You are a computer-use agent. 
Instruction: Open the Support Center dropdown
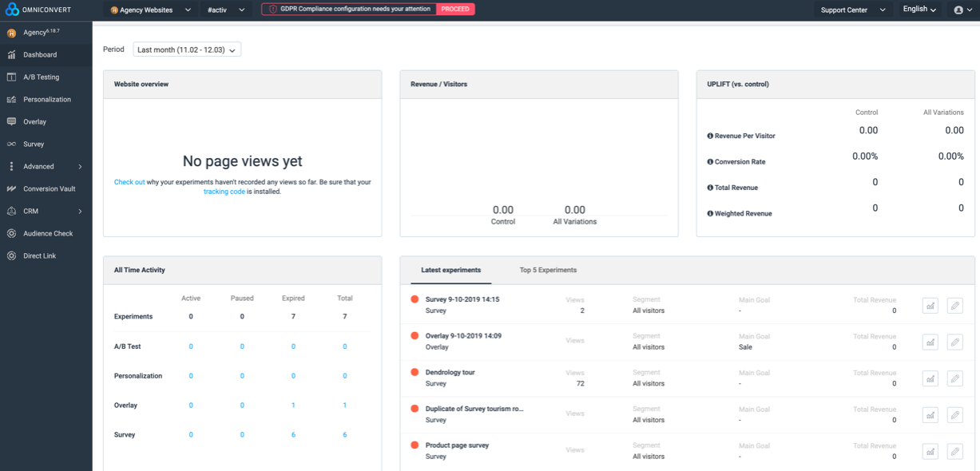[853, 10]
